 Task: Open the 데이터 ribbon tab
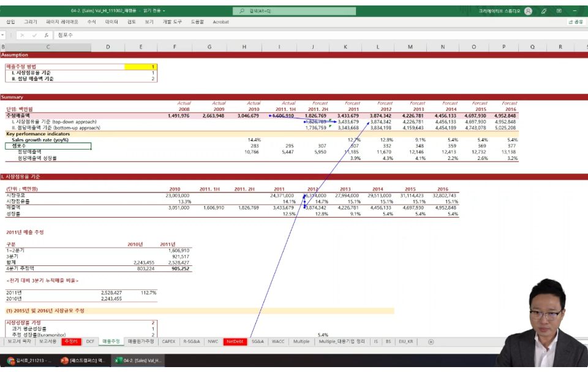tap(111, 22)
